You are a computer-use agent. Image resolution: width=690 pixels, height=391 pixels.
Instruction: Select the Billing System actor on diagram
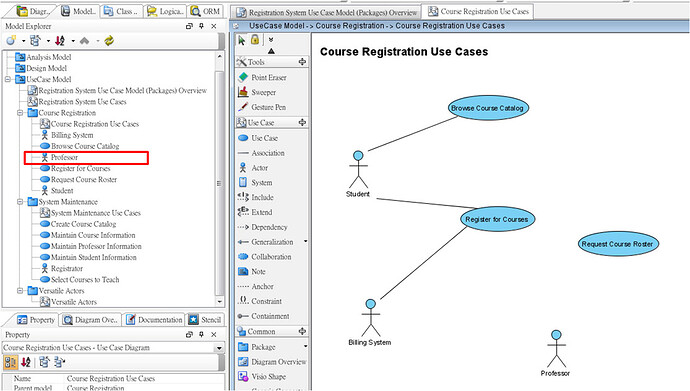[x=370, y=322]
